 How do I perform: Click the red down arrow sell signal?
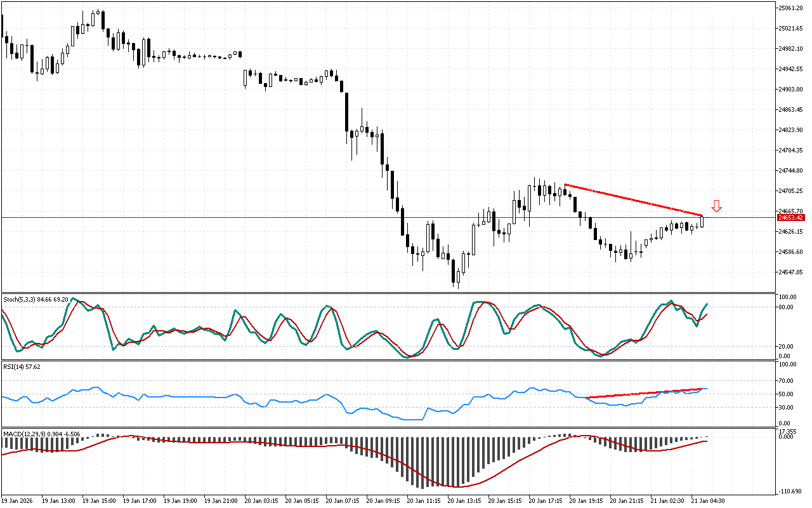[x=716, y=206]
